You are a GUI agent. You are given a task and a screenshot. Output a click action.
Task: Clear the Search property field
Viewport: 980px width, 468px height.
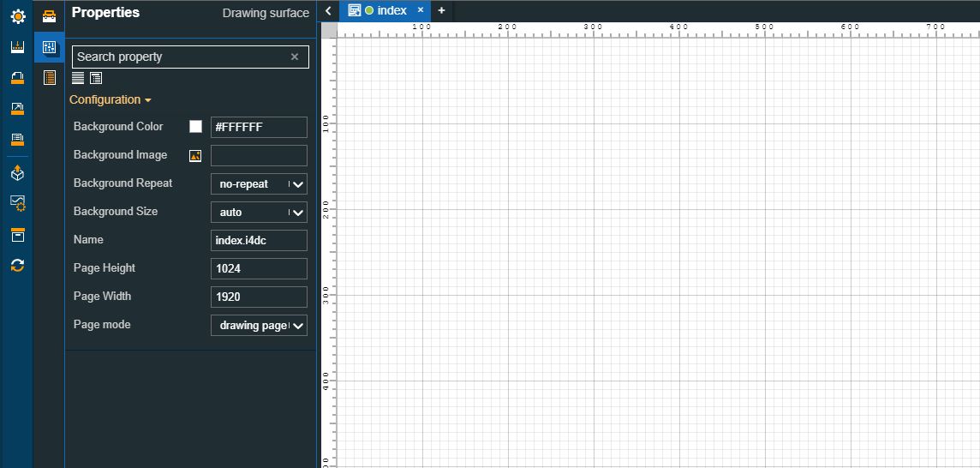coord(295,57)
